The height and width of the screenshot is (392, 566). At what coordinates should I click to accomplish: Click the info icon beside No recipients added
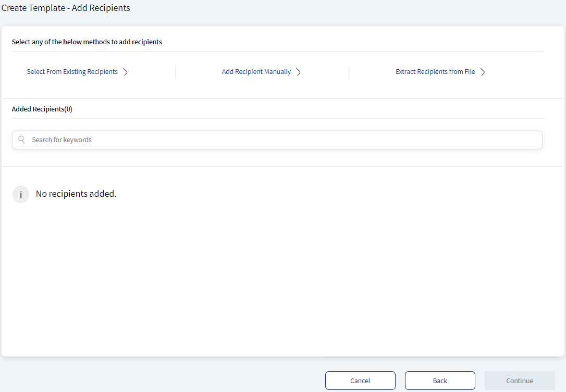[x=21, y=195]
